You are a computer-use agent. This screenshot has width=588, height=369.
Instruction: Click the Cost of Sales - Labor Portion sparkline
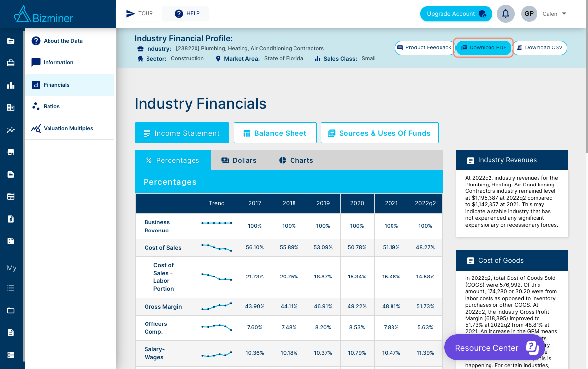(217, 277)
